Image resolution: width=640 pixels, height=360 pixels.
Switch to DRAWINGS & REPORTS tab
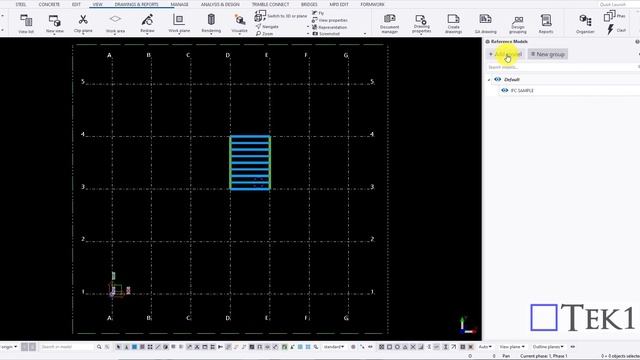136,4
